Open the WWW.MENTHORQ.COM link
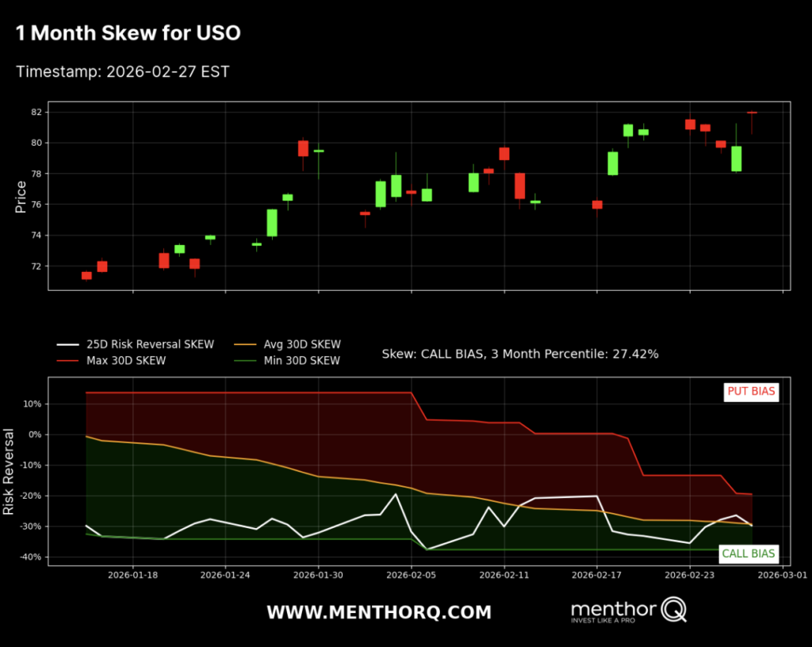 pyautogui.click(x=378, y=611)
